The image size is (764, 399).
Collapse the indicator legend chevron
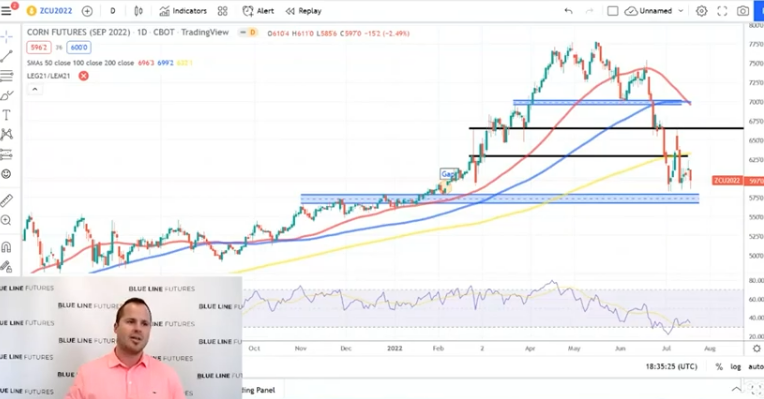coord(35,89)
